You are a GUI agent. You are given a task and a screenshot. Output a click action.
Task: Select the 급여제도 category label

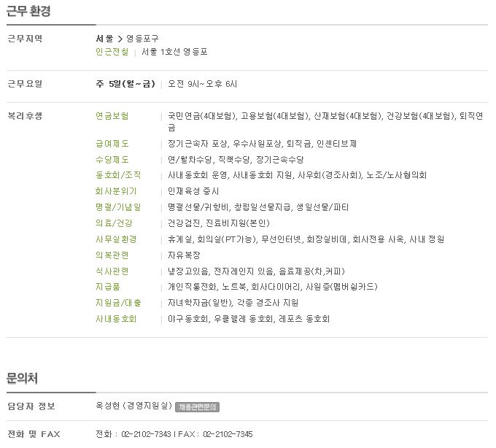pos(112,144)
